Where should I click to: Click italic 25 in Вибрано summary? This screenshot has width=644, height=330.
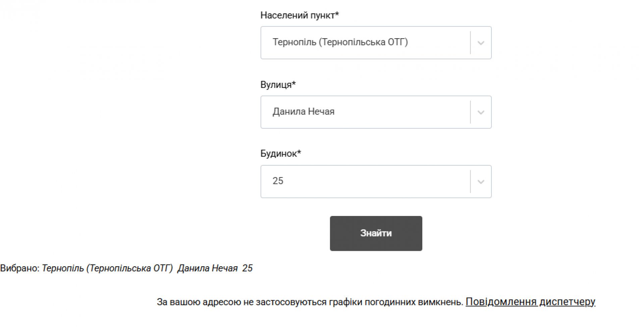coord(248,268)
